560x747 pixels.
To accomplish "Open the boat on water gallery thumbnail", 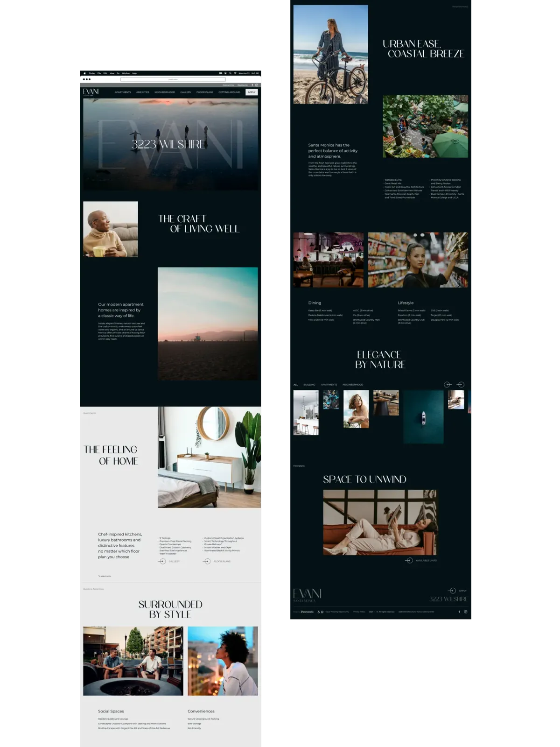I will tap(423, 417).
